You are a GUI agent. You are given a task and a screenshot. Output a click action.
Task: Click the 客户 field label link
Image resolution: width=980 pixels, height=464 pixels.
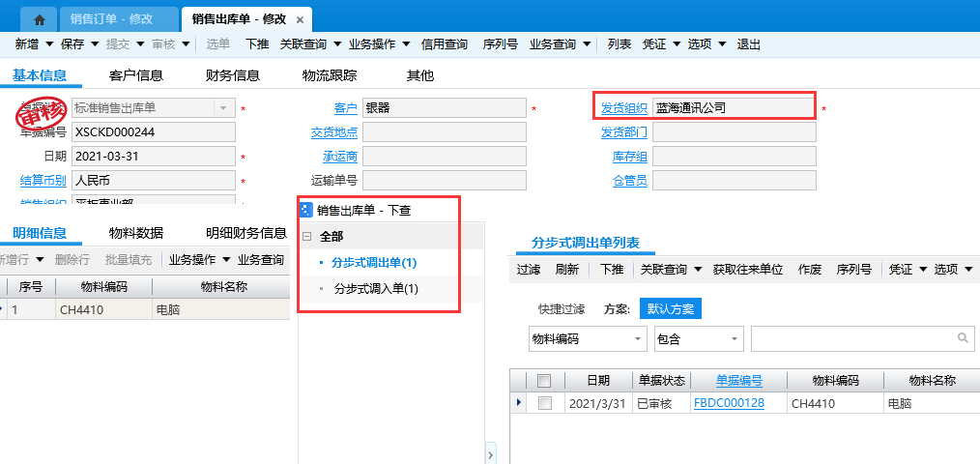[346, 107]
